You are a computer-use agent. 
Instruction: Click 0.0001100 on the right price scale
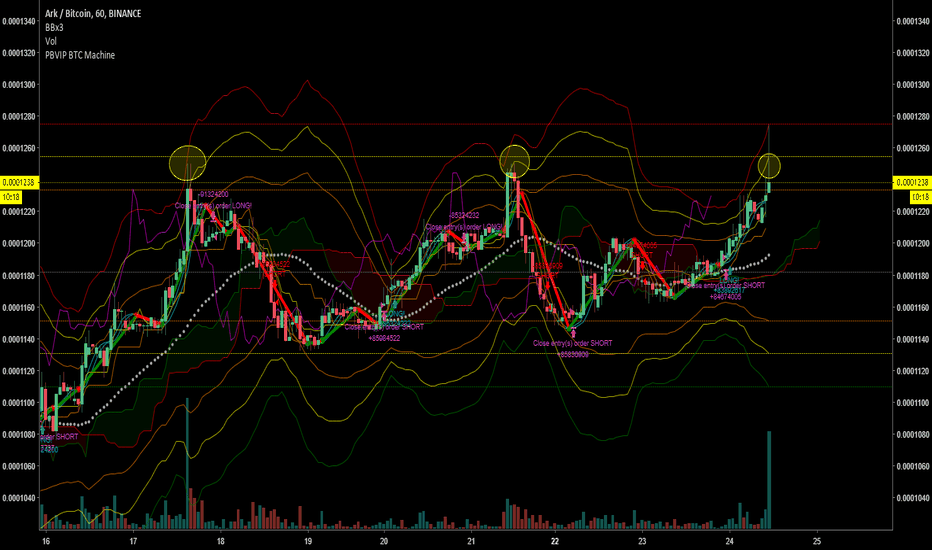[x=913, y=403]
